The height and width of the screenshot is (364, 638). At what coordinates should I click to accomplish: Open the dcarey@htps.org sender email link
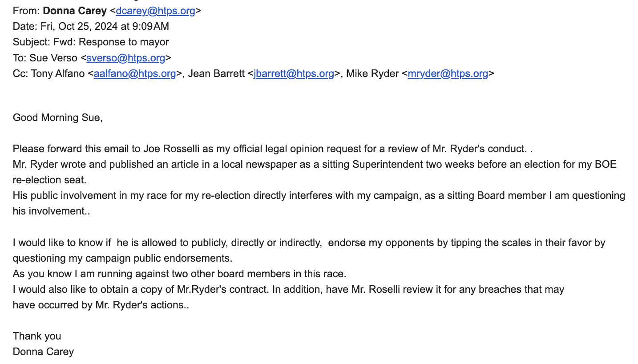pos(155,11)
